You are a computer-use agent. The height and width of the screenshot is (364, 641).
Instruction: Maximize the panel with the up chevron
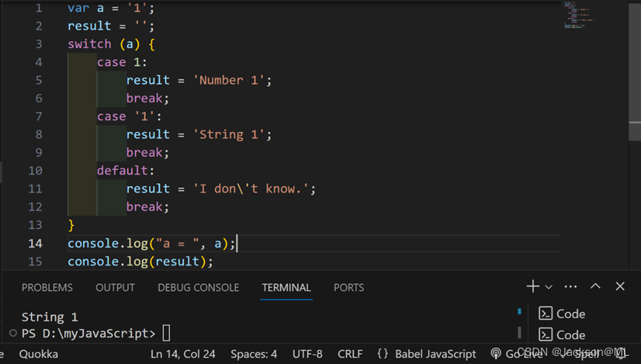tap(596, 287)
